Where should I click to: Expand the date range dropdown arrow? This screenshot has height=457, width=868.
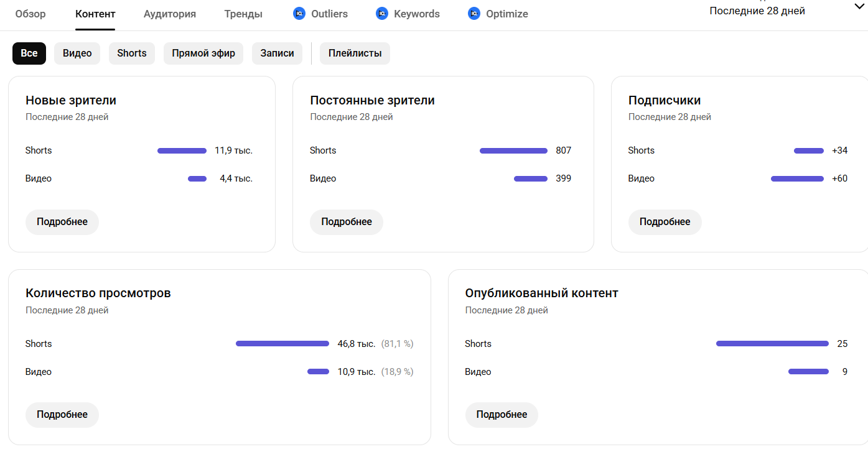point(860,6)
